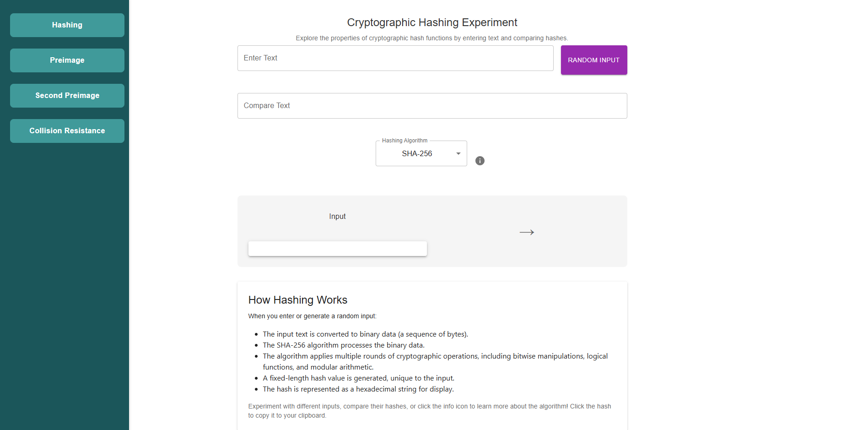Image resolution: width=868 pixels, height=430 pixels.
Task: Open the Hashing page in the sidebar
Action: point(67,25)
